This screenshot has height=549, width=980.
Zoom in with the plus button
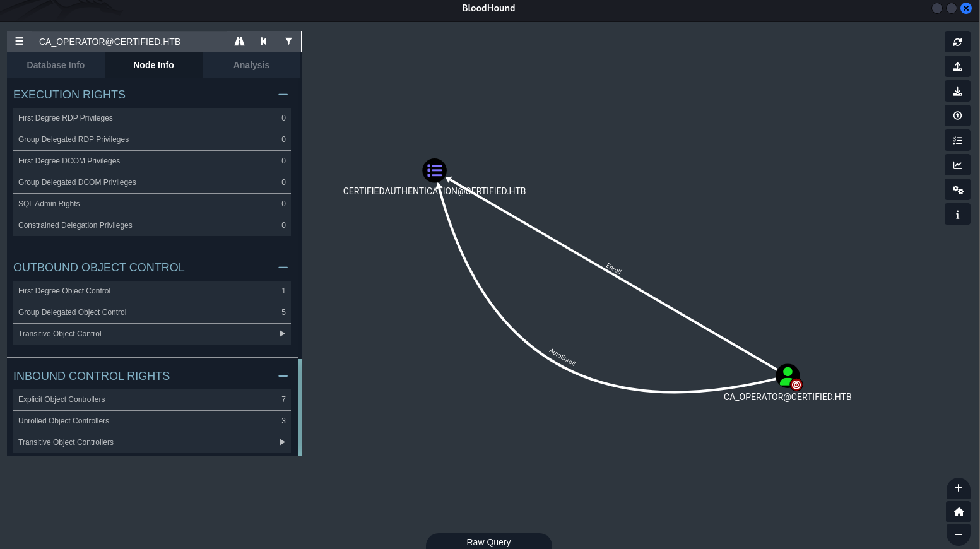[x=958, y=488]
